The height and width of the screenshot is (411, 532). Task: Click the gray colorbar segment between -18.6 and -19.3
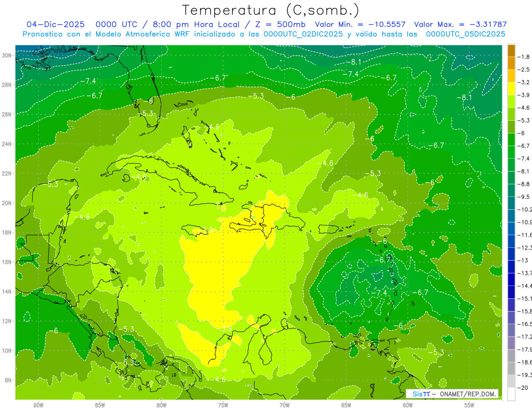pos(511,368)
